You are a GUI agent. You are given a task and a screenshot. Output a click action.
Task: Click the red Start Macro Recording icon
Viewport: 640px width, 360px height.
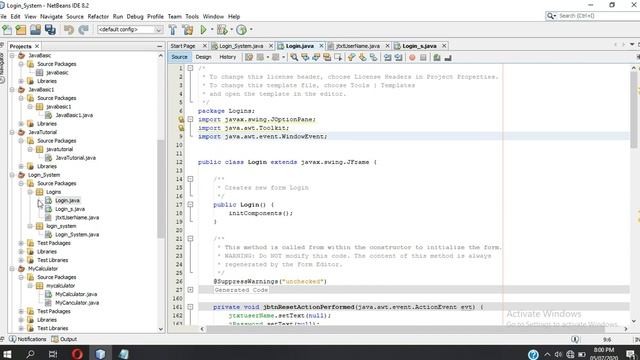tap(412, 58)
